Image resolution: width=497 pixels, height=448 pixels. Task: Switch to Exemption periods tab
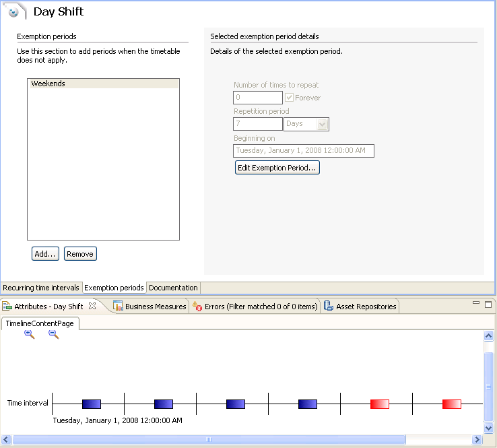(x=114, y=288)
